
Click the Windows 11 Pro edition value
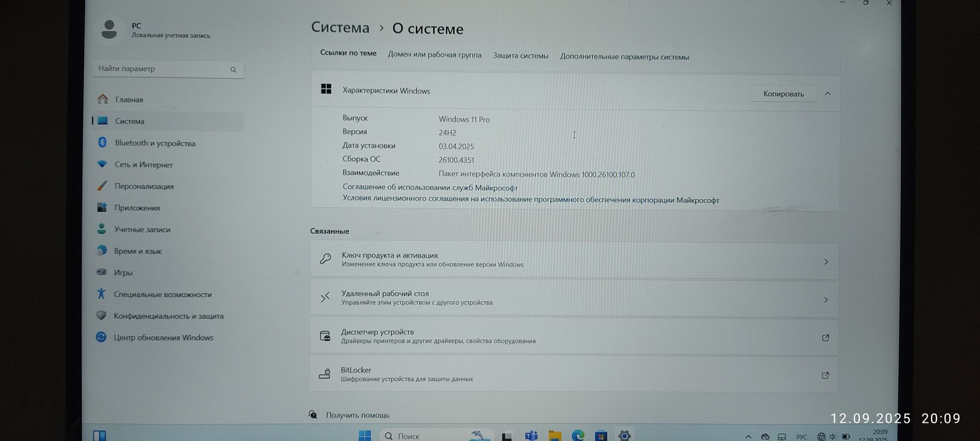click(x=464, y=119)
